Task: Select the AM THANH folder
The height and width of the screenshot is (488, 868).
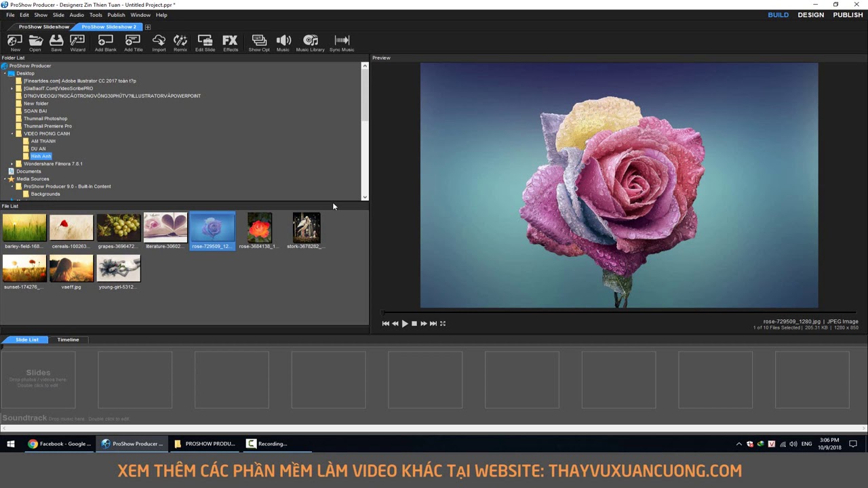Action: click(x=43, y=141)
